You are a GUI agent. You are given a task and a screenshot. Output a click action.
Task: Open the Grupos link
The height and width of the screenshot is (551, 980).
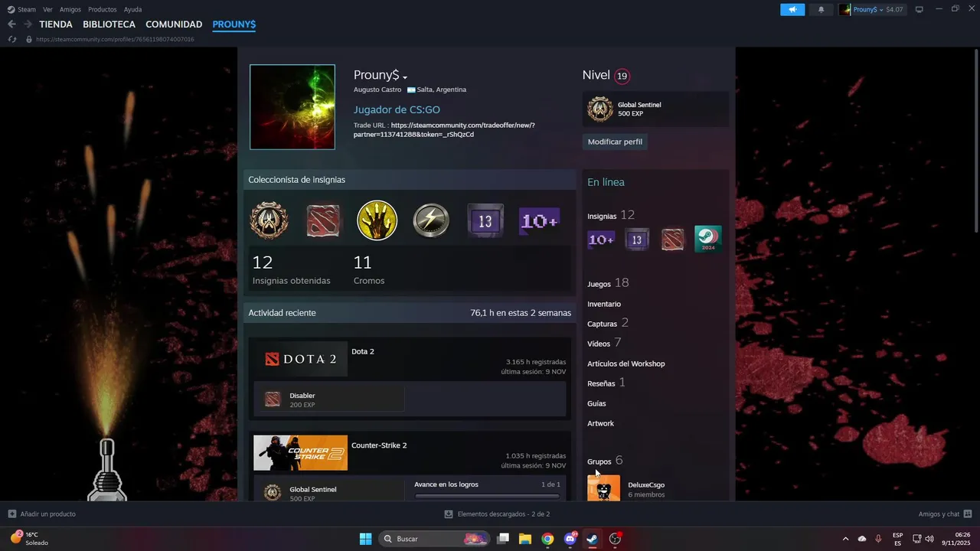pos(599,461)
